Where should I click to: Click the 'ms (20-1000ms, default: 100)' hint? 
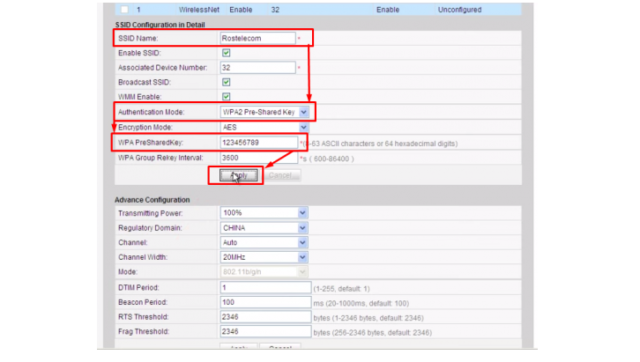point(361,303)
